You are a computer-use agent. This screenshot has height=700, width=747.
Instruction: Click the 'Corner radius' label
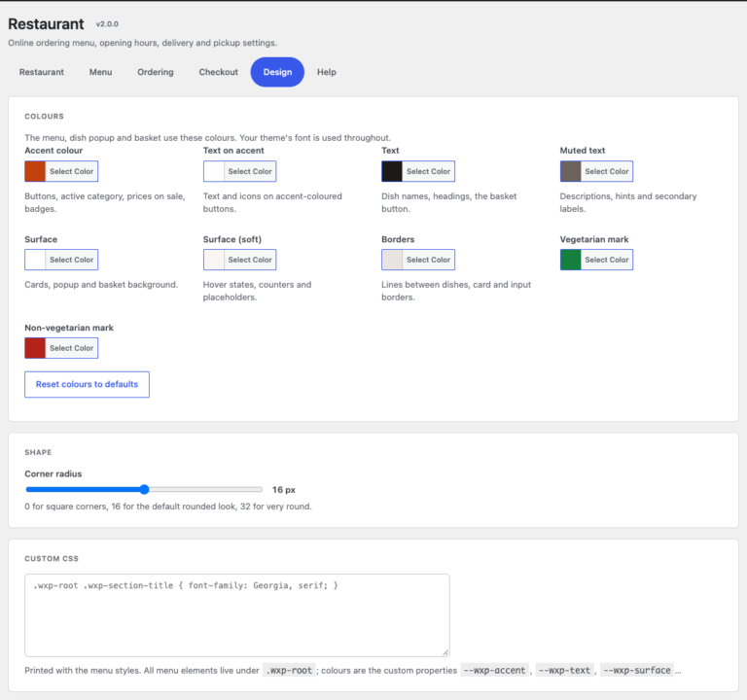(x=53, y=473)
